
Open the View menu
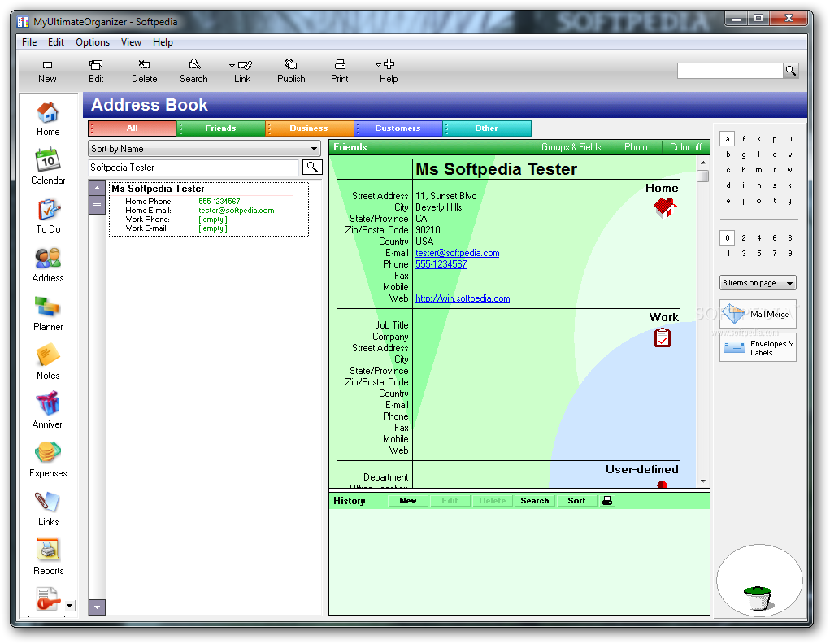pyautogui.click(x=131, y=41)
